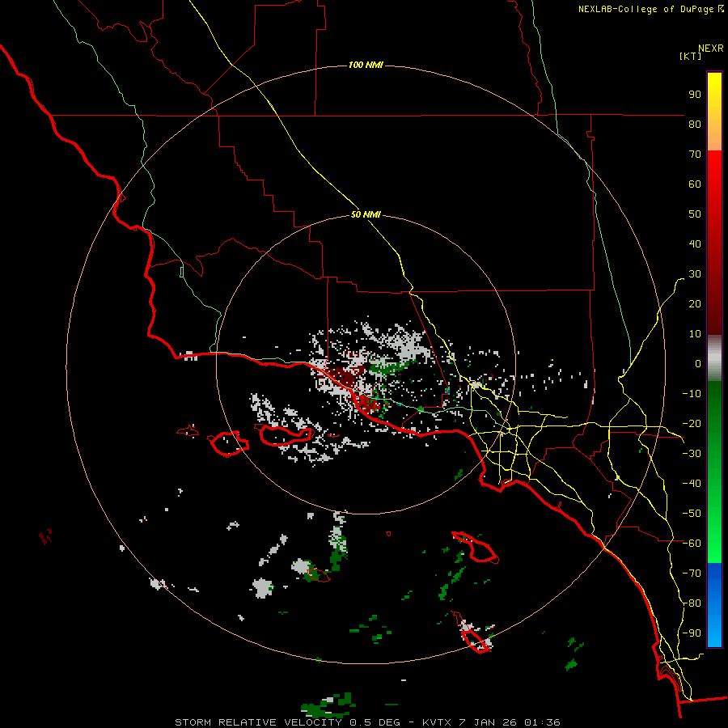Click the '90' value on velocity scale
The width and height of the screenshot is (728, 728).
click(695, 95)
